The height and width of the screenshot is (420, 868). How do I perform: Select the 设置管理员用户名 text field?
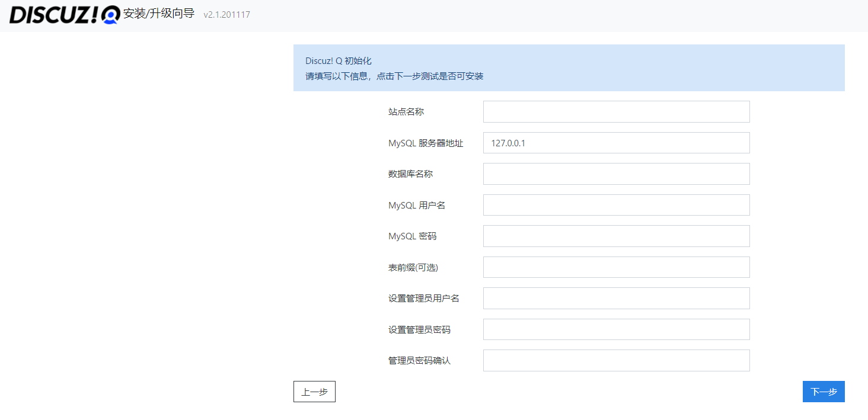[616, 298]
